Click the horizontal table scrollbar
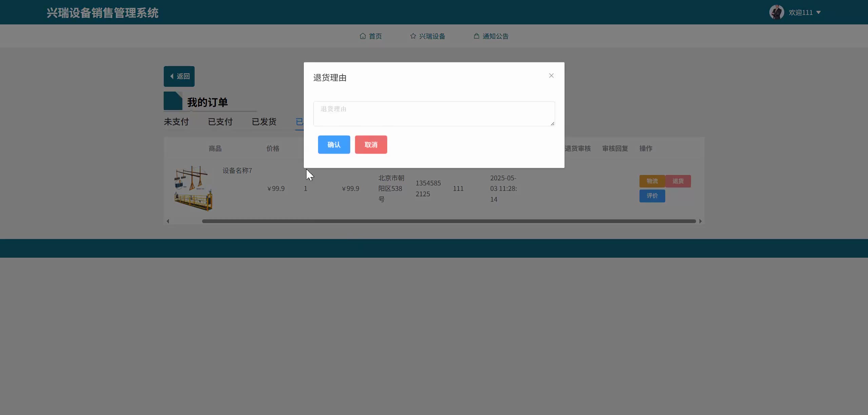This screenshot has height=415, width=868. click(448, 221)
